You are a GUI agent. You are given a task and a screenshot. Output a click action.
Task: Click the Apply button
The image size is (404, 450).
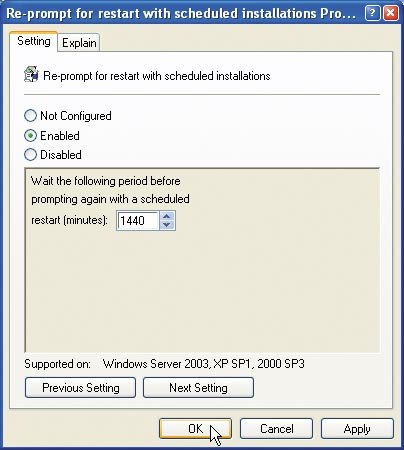[x=357, y=429]
